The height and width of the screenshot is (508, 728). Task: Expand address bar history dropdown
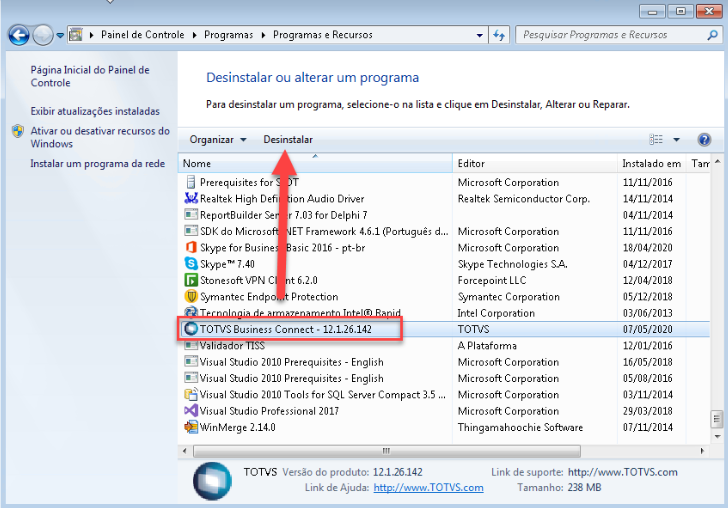(x=480, y=35)
